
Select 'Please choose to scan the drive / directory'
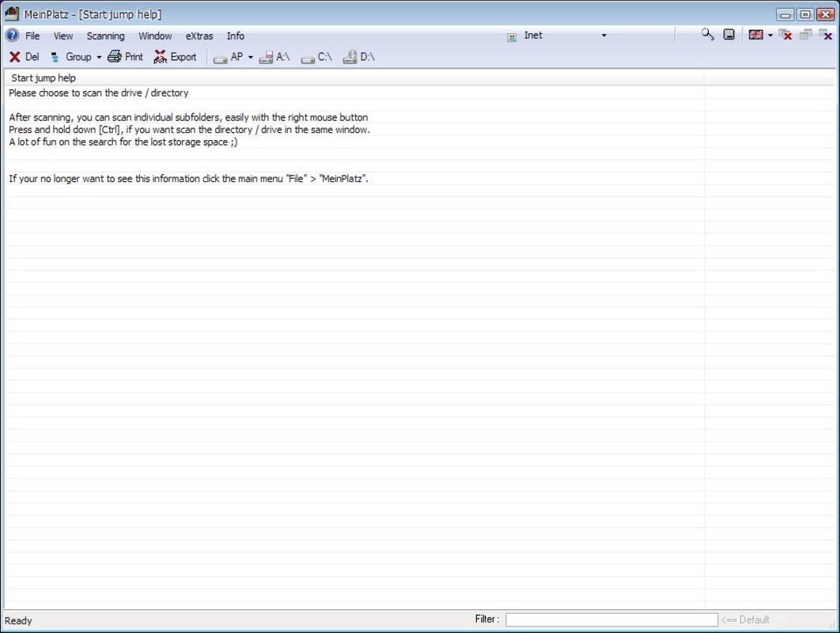coord(99,93)
